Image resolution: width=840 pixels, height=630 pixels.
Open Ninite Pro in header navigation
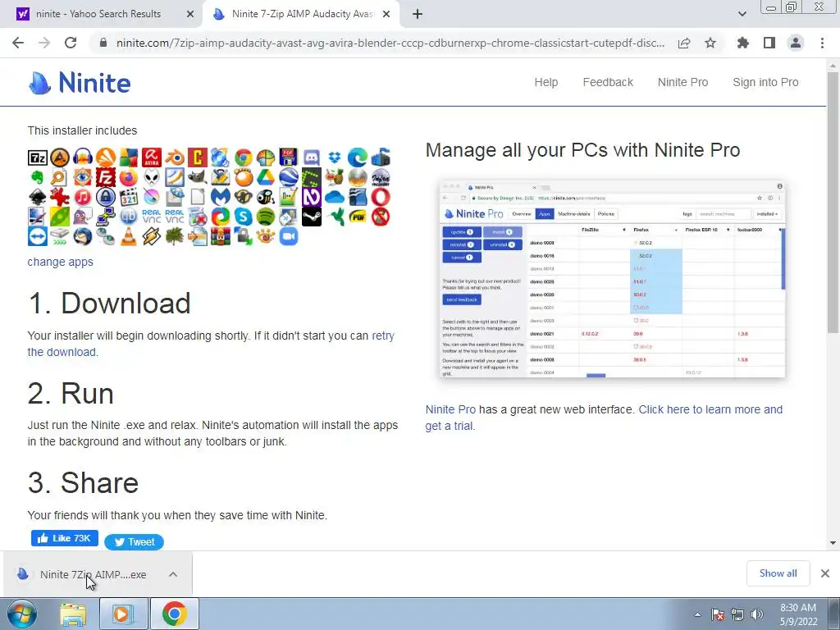coord(683,82)
